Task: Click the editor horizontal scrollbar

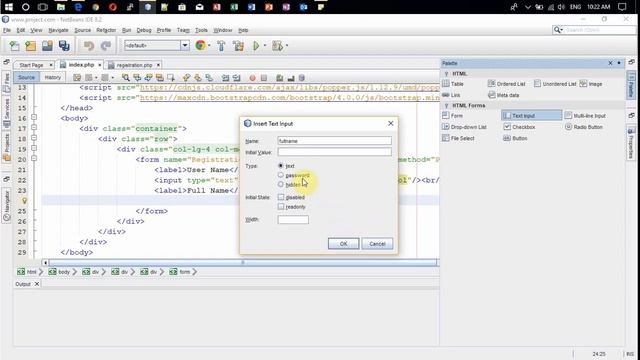Action: [x=242, y=263]
